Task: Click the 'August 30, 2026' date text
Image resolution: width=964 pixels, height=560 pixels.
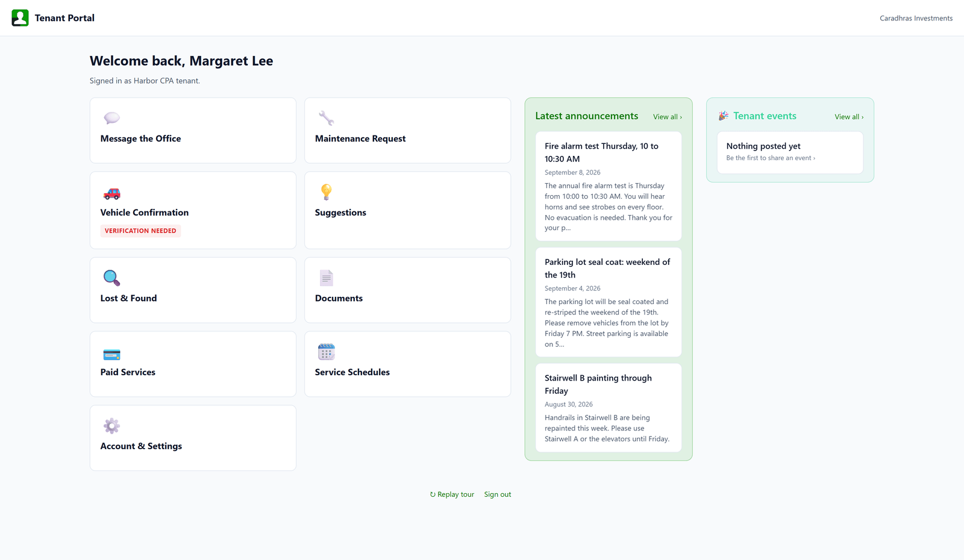Action: (569, 405)
